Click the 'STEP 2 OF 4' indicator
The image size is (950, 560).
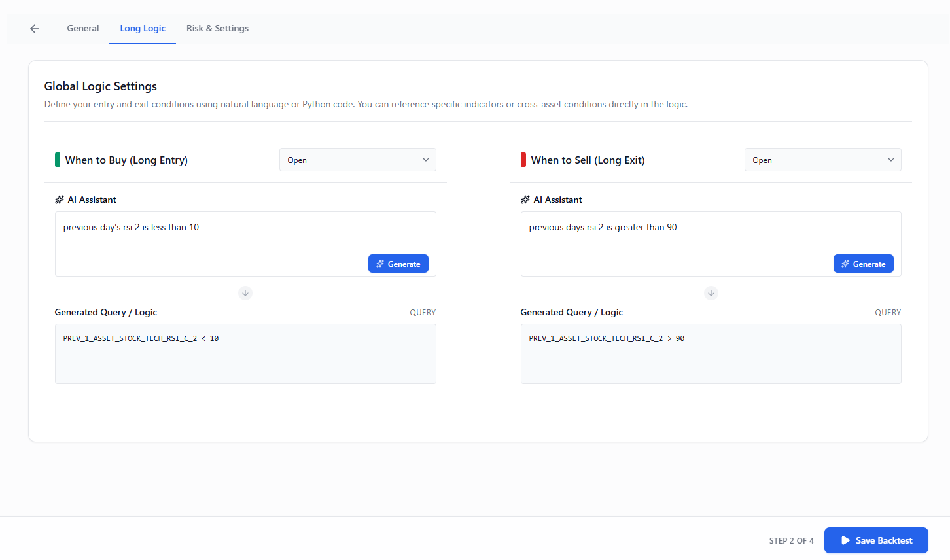click(x=792, y=541)
